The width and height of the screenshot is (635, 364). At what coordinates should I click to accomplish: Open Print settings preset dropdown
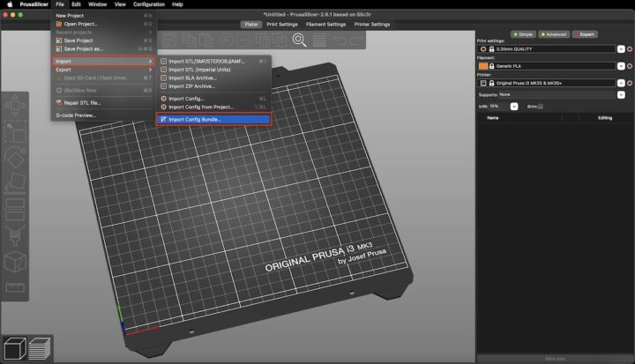tap(619, 49)
